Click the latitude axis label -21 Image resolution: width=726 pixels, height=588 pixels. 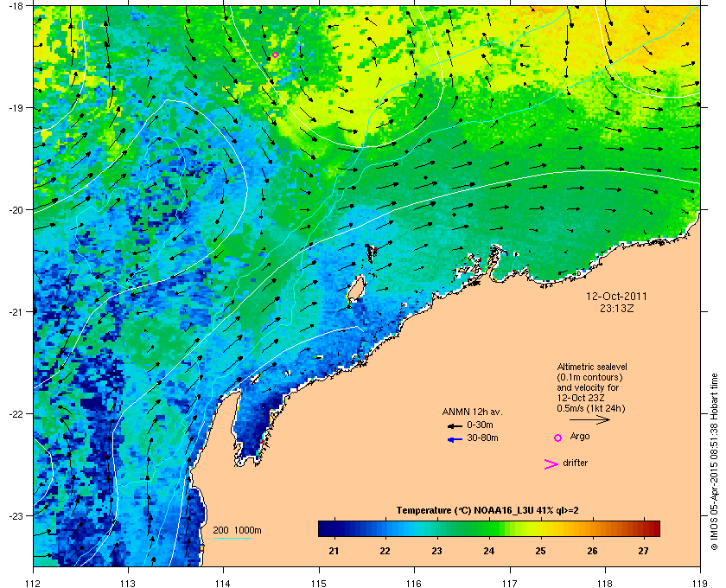pyautogui.click(x=16, y=312)
